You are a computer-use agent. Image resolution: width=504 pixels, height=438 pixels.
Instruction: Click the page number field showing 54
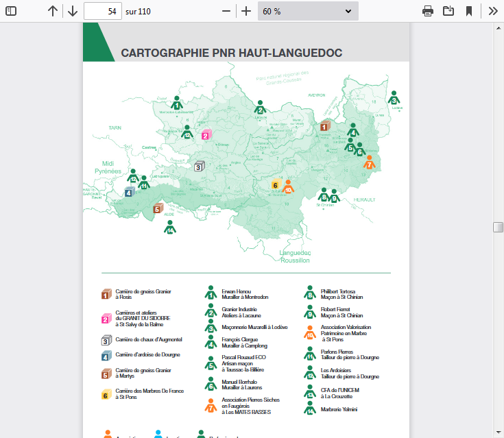(x=103, y=11)
